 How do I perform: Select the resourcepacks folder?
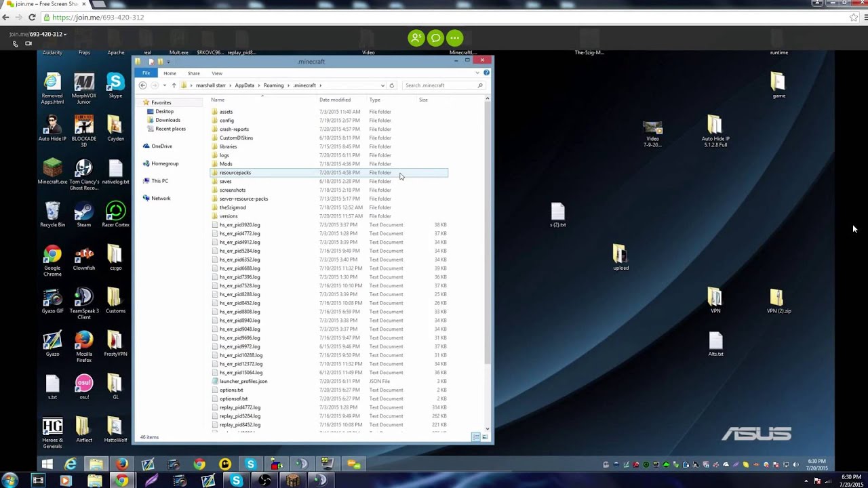coord(329,173)
